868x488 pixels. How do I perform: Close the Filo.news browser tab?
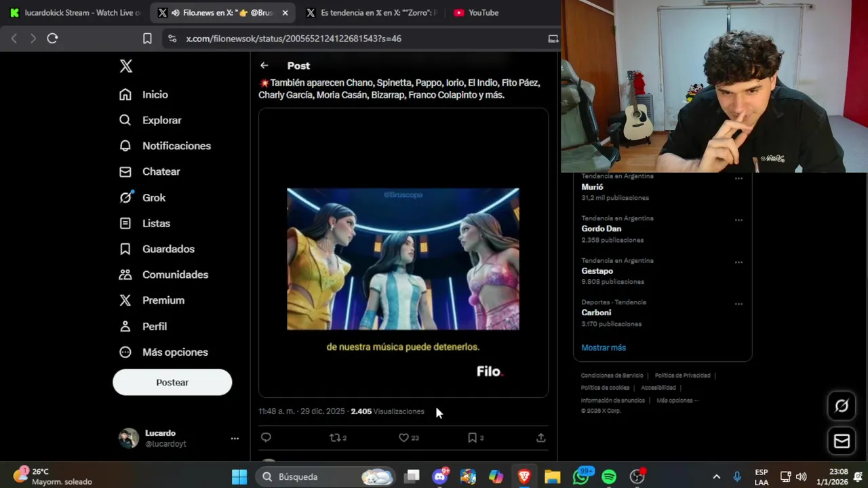(285, 13)
